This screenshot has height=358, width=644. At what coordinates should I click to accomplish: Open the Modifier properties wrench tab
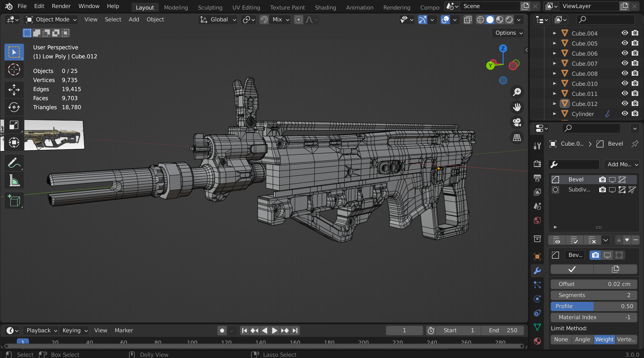point(537,270)
